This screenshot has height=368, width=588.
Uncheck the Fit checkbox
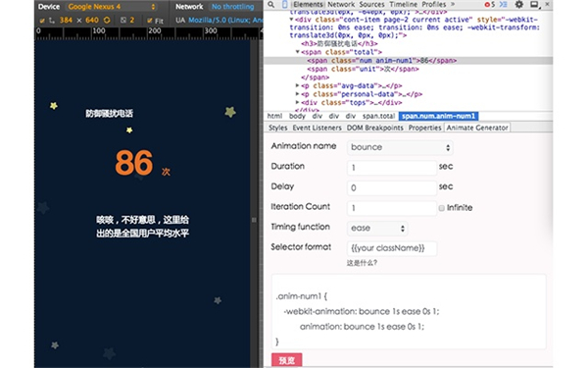coord(150,21)
